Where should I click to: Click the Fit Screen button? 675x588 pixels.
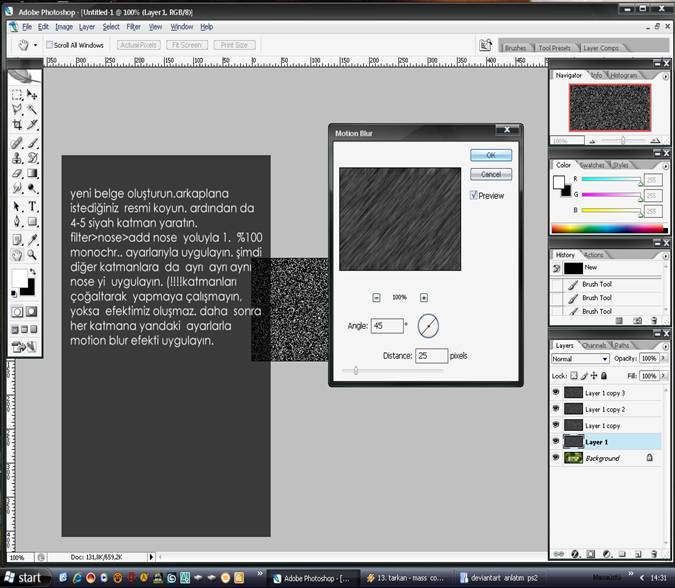[187, 45]
